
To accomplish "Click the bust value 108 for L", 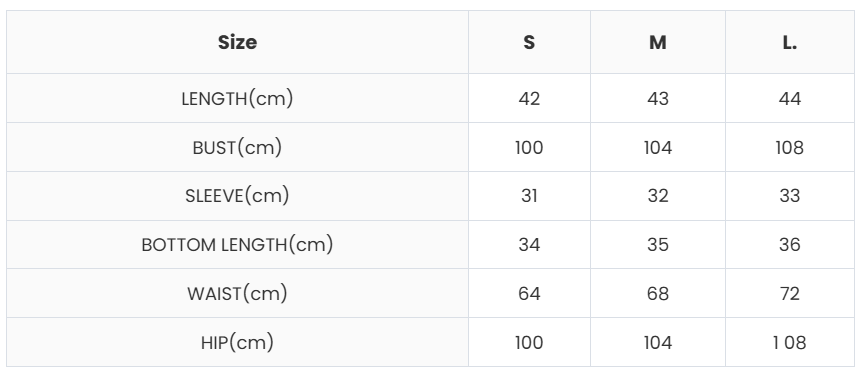I will tap(789, 148).
